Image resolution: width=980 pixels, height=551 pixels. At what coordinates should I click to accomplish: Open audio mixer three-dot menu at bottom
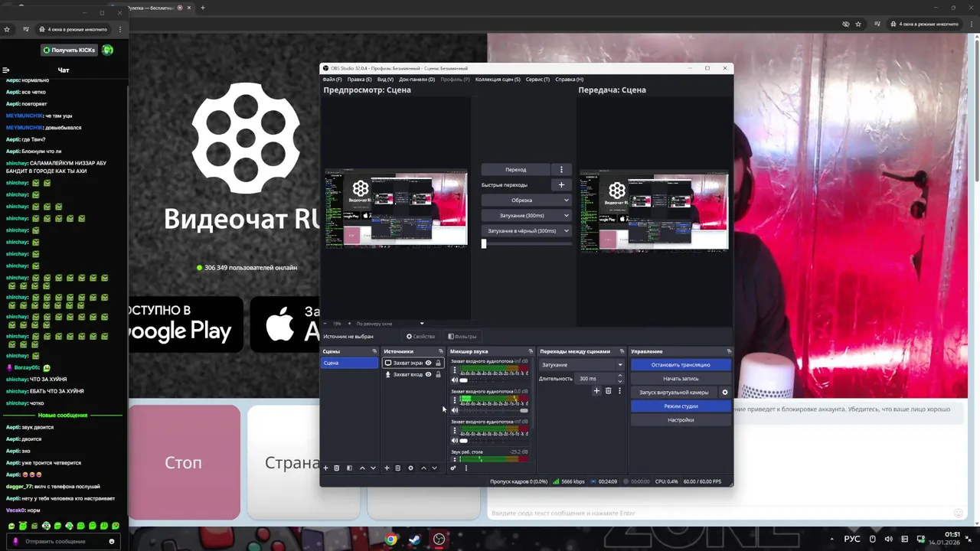(x=465, y=468)
